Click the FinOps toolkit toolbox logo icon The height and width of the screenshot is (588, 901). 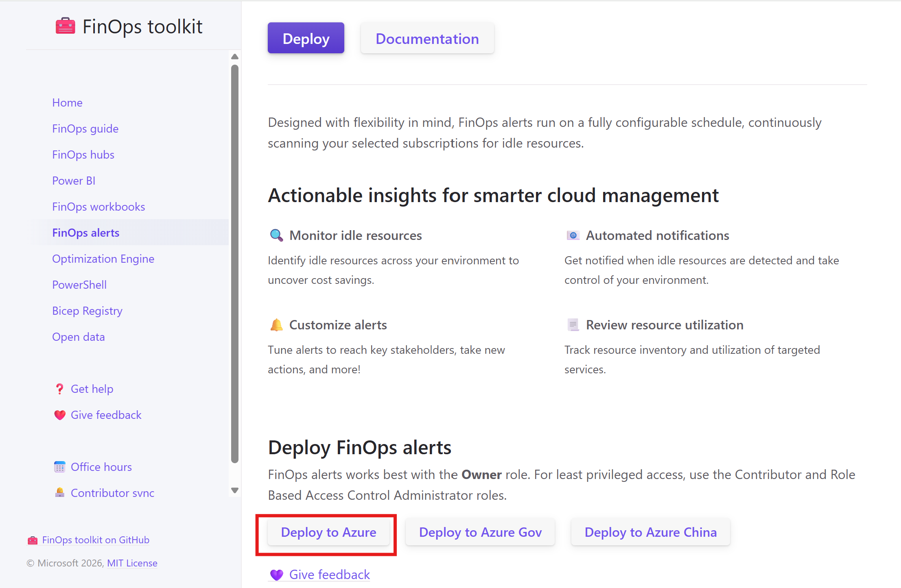pyautogui.click(x=65, y=26)
